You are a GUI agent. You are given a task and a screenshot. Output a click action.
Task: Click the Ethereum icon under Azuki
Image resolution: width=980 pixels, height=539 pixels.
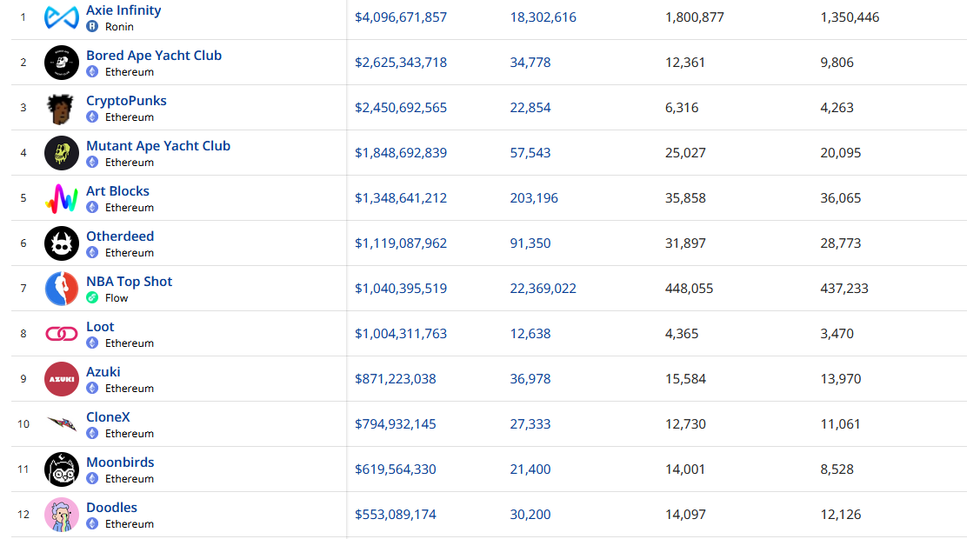pyautogui.click(x=92, y=389)
